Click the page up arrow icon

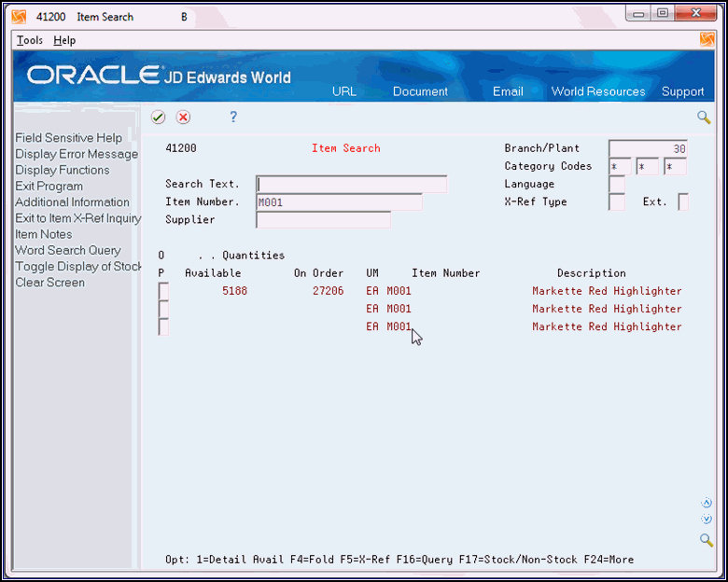click(x=707, y=503)
